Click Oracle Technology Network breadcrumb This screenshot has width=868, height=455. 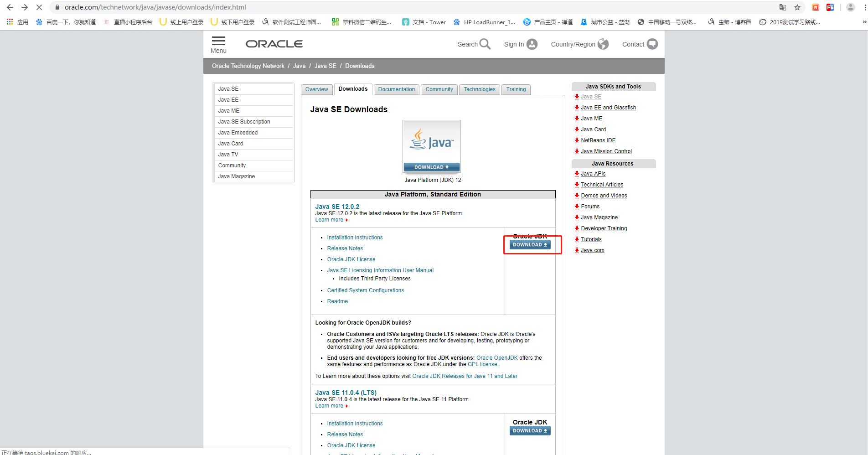click(248, 66)
